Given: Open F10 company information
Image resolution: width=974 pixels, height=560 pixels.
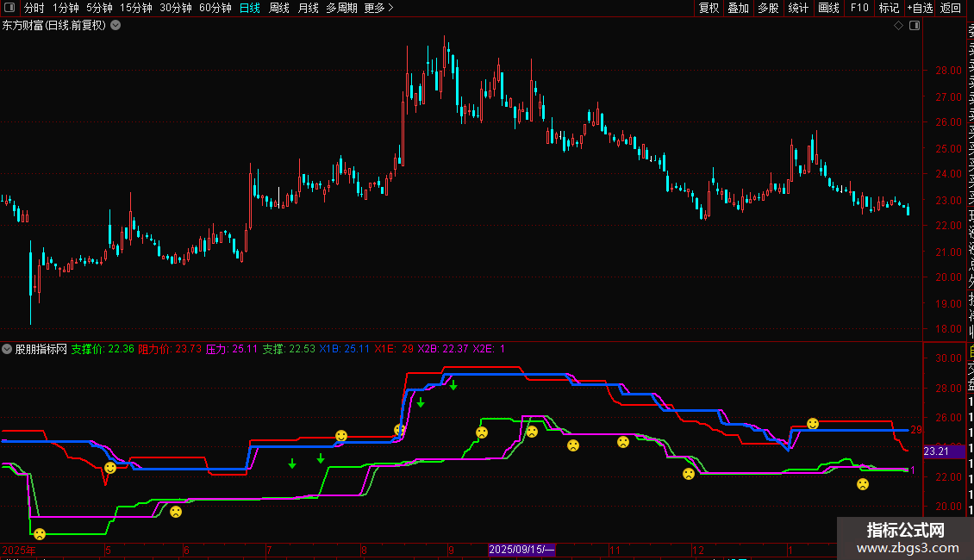Looking at the screenshot, I should pos(859,8).
